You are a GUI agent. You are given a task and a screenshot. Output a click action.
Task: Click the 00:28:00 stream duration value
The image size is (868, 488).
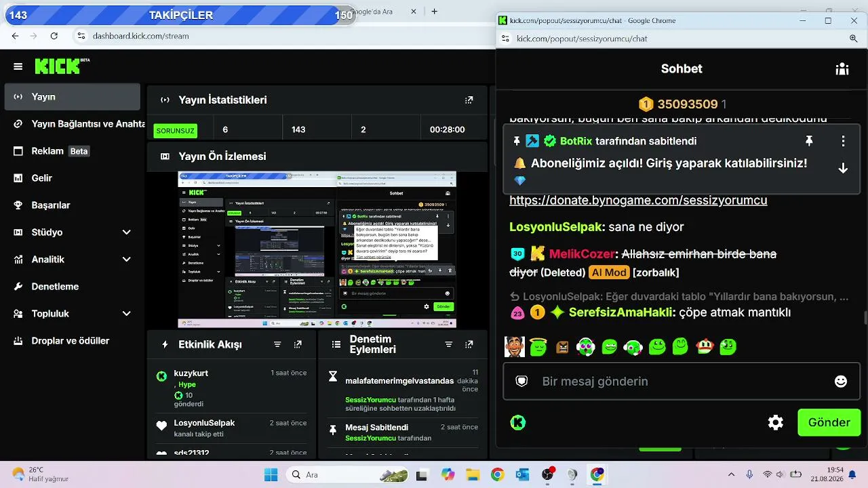(448, 129)
